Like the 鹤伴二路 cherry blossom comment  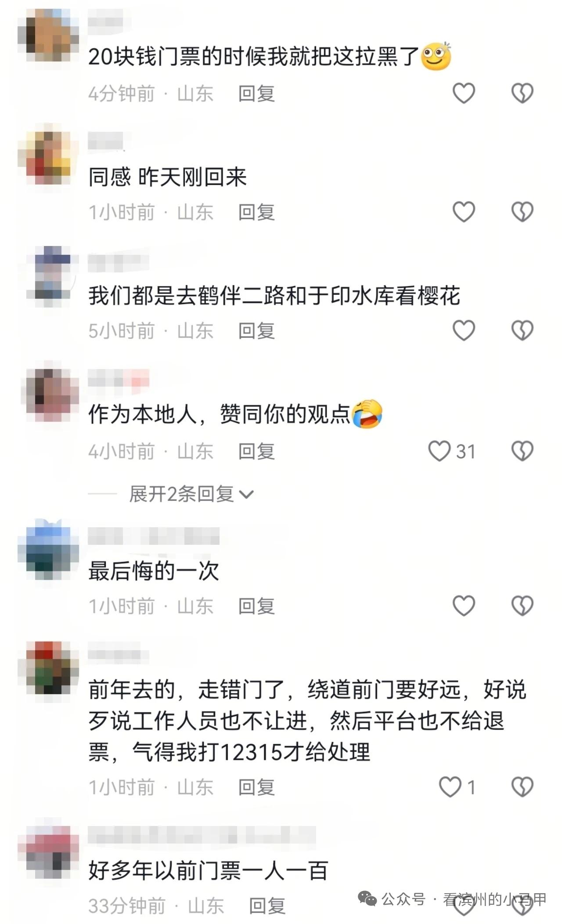pyautogui.click(x=464, y=330)
